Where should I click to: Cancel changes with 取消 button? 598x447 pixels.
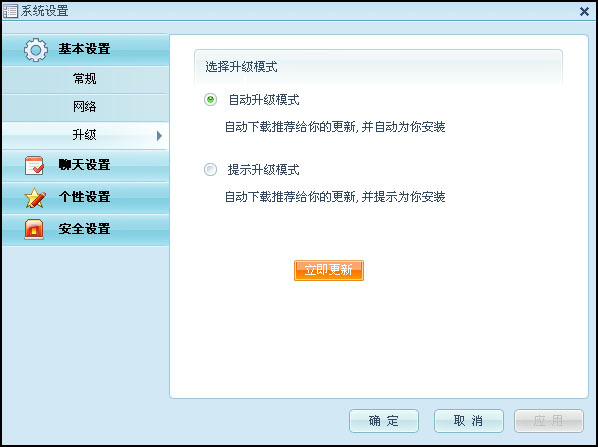pos(468,421)
